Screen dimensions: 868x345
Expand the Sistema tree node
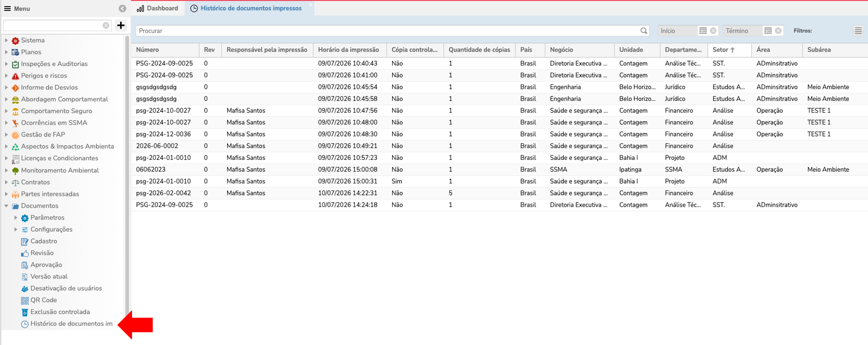tap(6, 40)
